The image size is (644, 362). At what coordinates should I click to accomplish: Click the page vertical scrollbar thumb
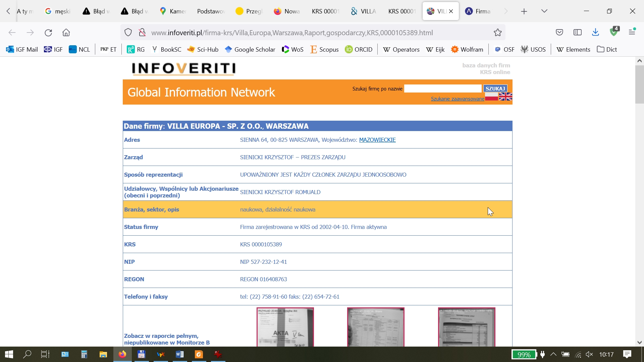coord(639,84)
